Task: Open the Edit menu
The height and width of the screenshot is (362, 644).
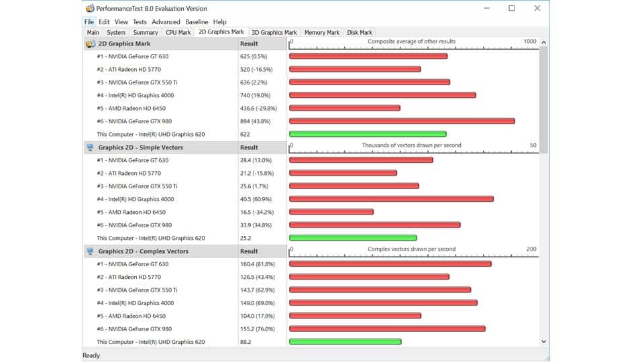Action: pos(104,21)
